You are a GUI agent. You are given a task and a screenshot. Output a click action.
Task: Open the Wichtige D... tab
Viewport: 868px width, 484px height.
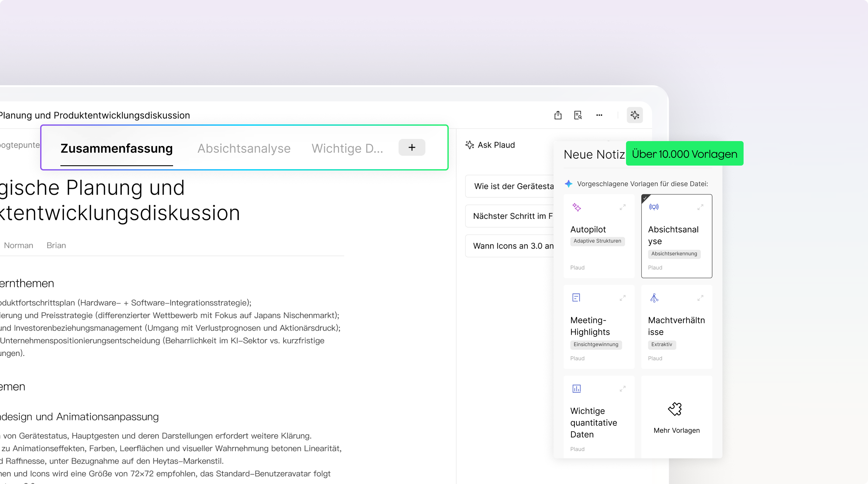coord(347,148)
